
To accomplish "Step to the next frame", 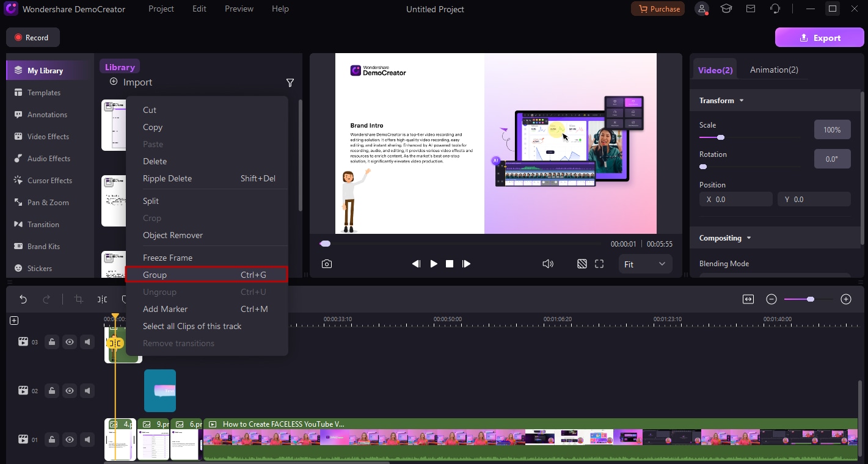I will (466, 264).
